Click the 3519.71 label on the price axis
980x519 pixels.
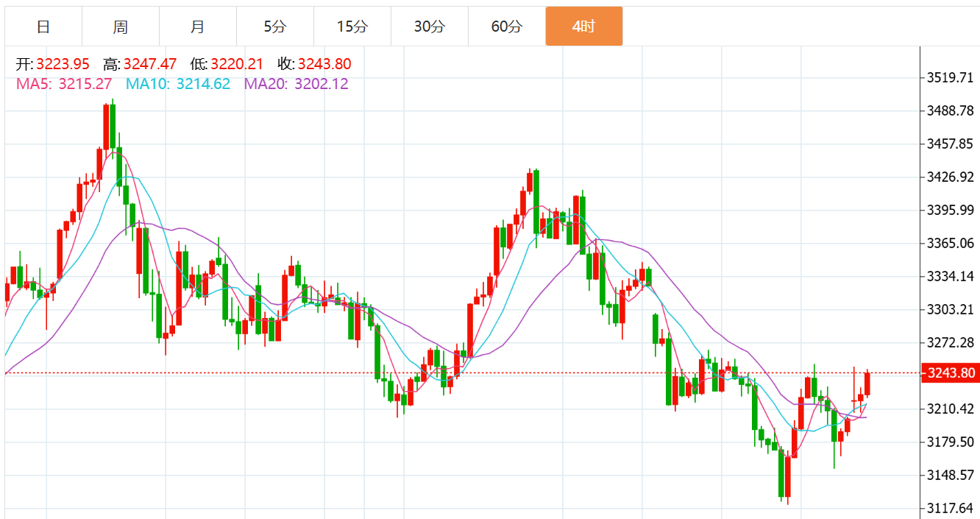[x=949, y=77]
